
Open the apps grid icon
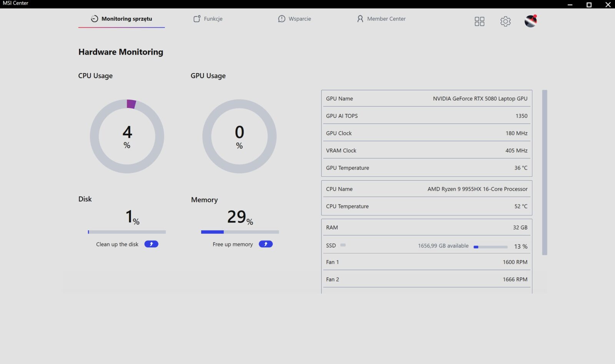[479, 22]
